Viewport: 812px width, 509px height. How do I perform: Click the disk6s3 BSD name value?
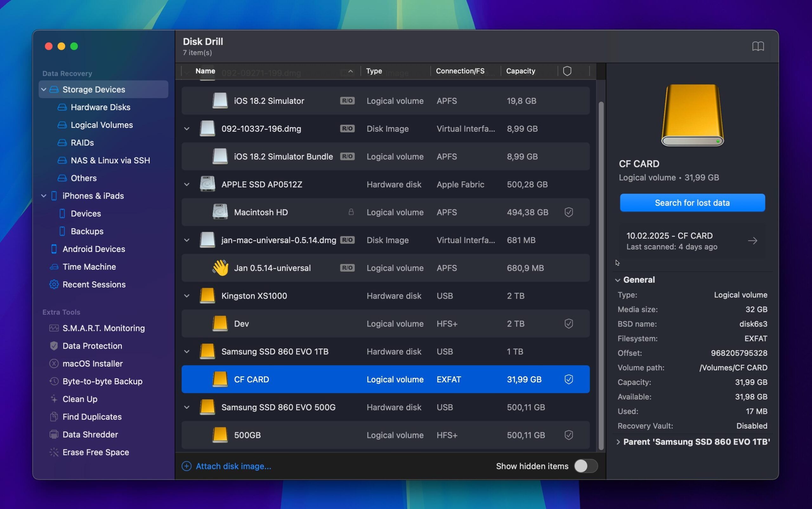coord(753,324)
